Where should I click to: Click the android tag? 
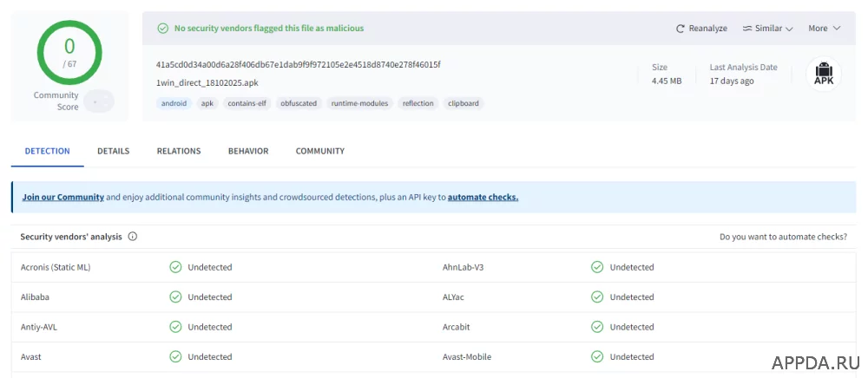[172, 103]
